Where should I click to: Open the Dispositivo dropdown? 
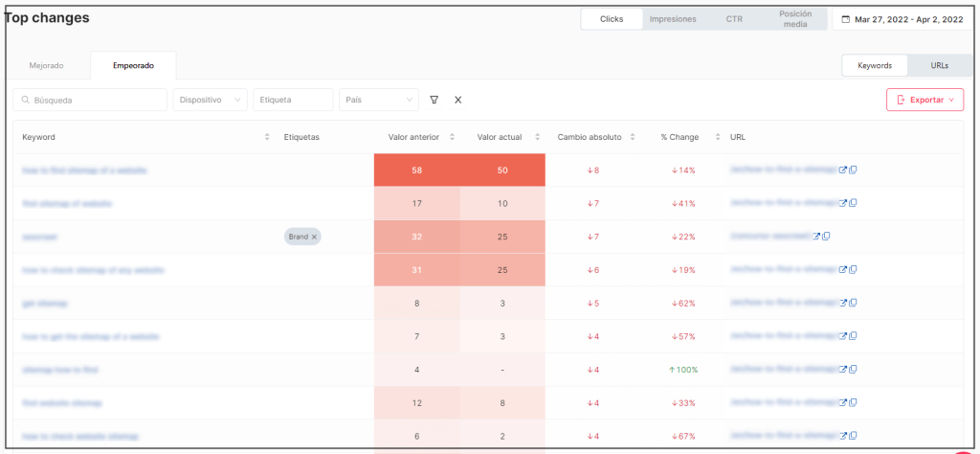coord(210,100)
